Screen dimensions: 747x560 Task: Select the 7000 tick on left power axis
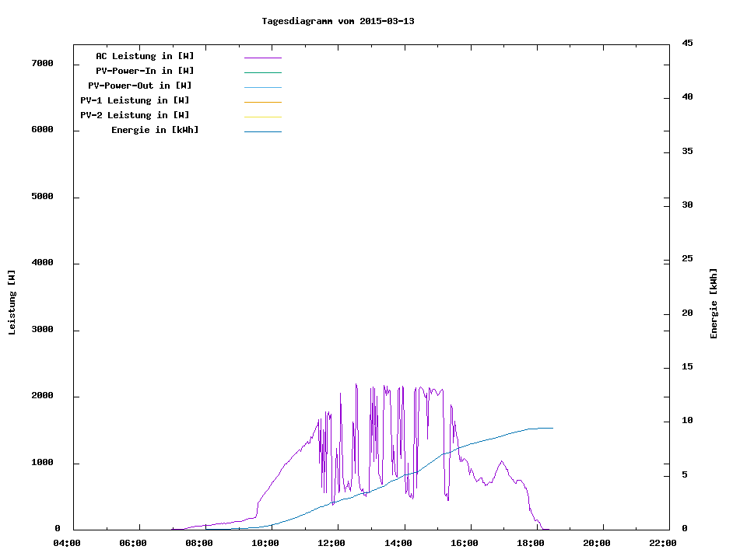pos(41,63)
